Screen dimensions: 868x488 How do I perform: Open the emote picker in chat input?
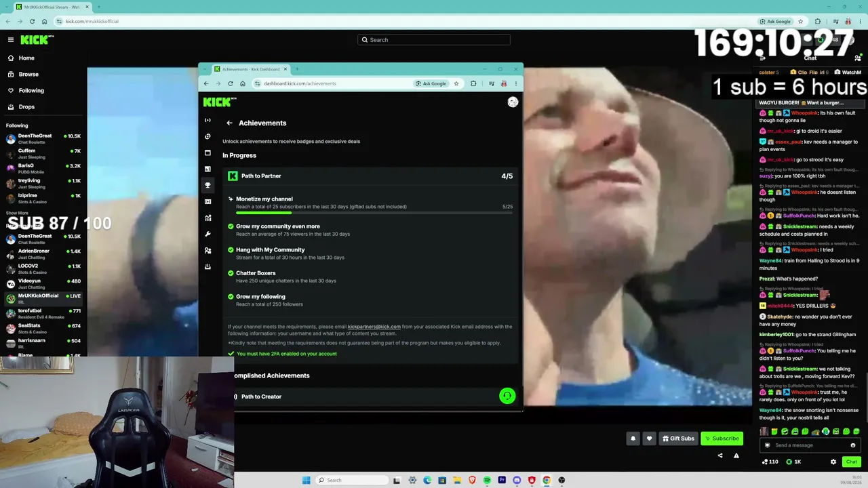(x=853, y=445)
